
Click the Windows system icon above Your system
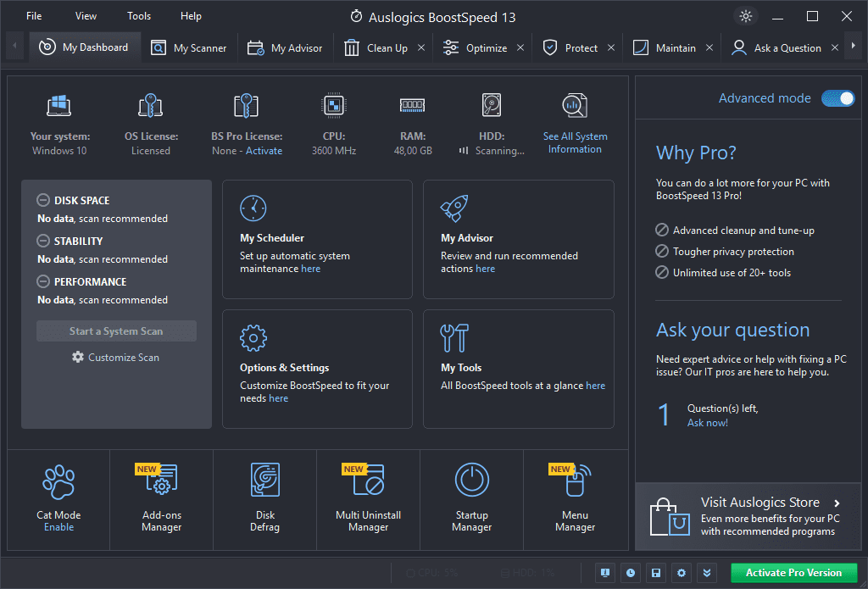pyautogui.click(x=58, y=105)
